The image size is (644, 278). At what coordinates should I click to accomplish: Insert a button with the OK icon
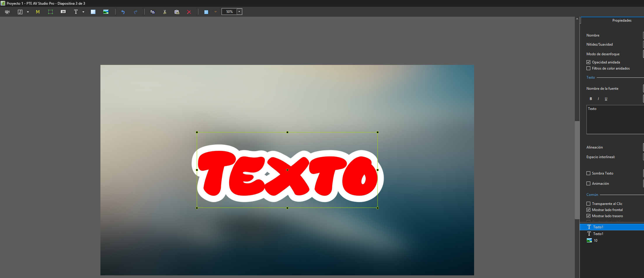(63, 12)
